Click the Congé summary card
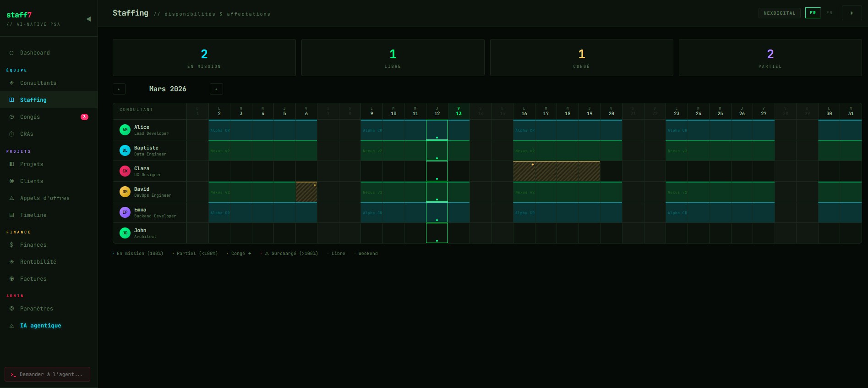 click(582, 57)
